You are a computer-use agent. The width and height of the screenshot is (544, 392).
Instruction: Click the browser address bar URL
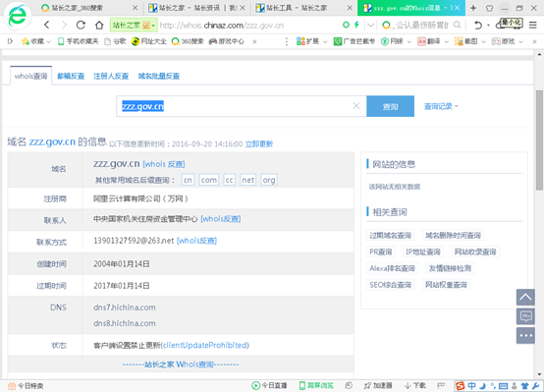pyautogui.click(x=222, y=26)
